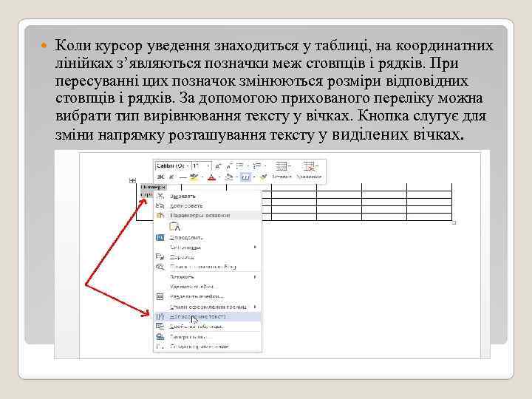Open the font color dropdown arrow
The width and height of the screenshot is (532, 399).
click(x=219, y=177)
